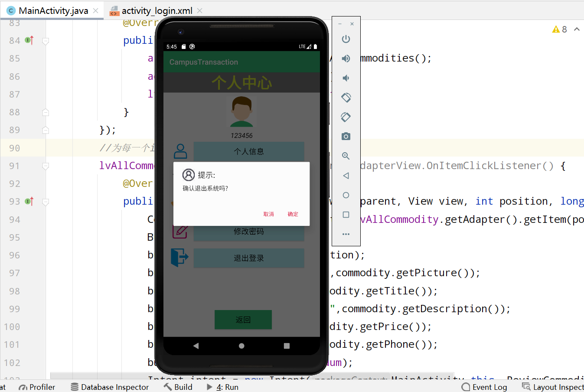Collapse code fold marker at line 89
The image size is (584, 392).
46,130
